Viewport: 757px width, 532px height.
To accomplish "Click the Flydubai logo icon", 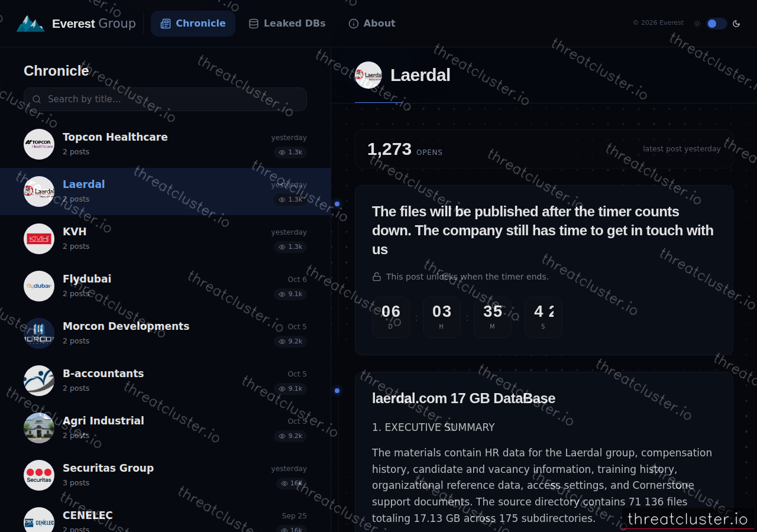I will point(39,286).
